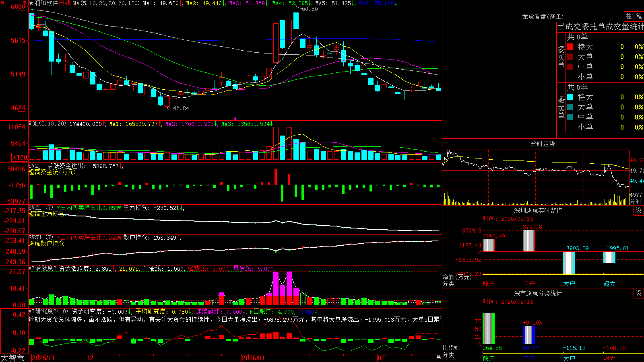
Task: Click the dark red 中单 buy-order swatch
Action: pos(570,66)
